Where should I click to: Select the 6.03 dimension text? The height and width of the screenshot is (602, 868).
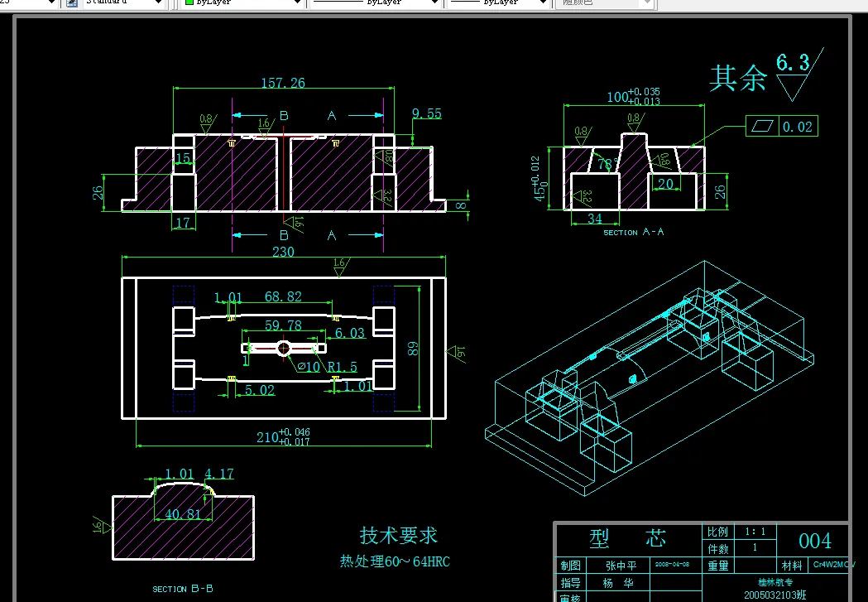coord(350,333)
